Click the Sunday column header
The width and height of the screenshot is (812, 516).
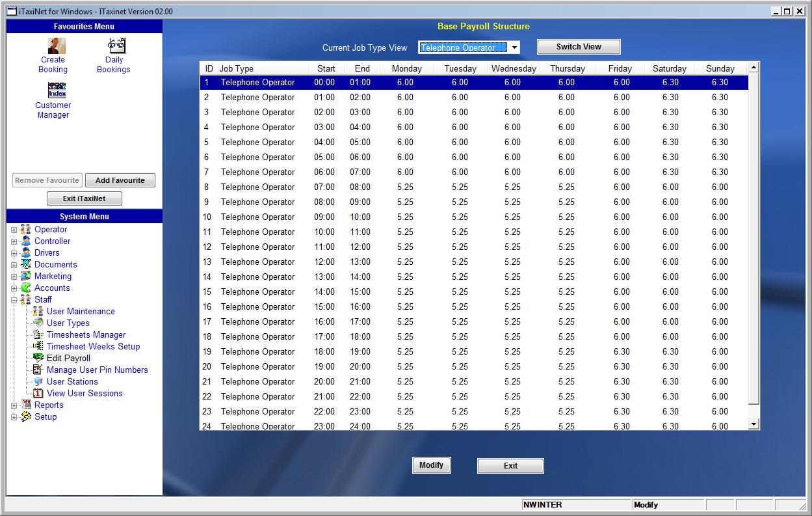[720, 68]
